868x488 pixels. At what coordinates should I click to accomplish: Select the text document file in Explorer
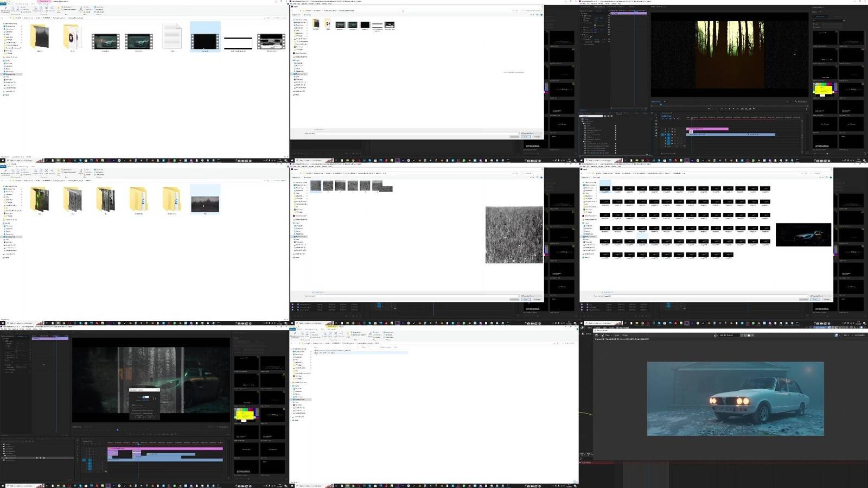coord(172,36)
